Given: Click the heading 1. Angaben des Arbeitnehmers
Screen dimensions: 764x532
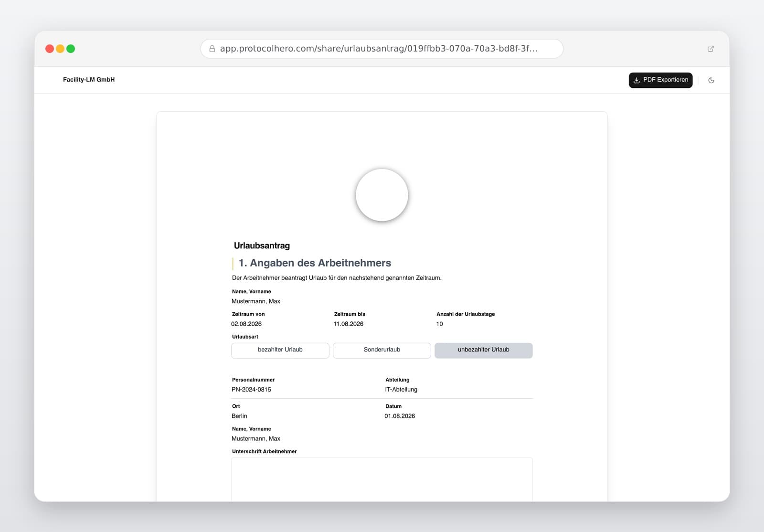Looking at the screenshot, I should click(315, 263).
